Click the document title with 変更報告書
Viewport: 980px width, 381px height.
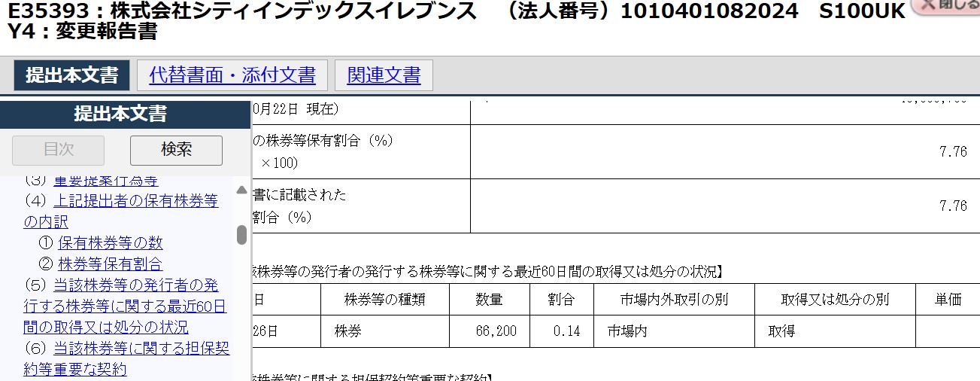(x=456, y=22)
